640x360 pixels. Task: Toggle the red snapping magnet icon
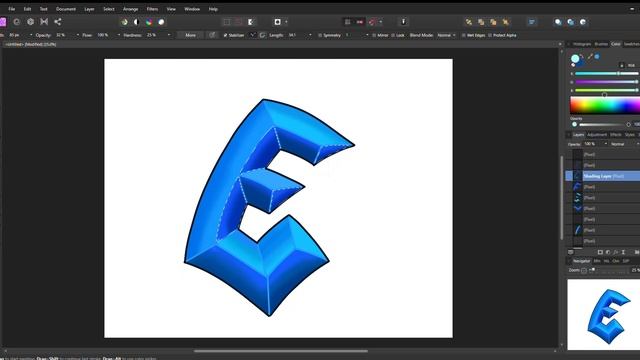click(x=372, y=22)
